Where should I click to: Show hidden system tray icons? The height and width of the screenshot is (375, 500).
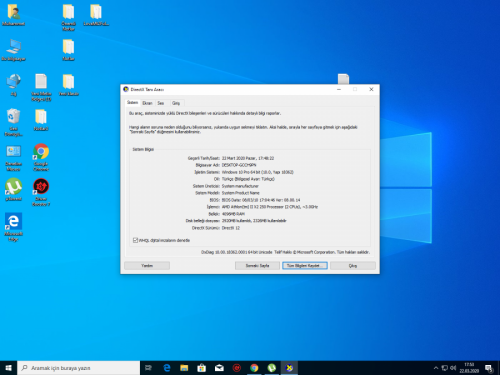coord(436,368)
